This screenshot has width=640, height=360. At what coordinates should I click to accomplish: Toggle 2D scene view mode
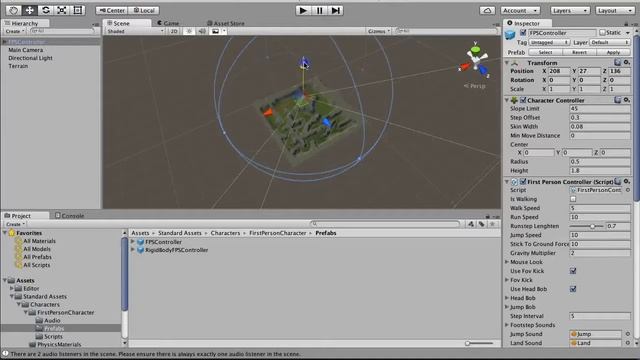pos(174,31)
